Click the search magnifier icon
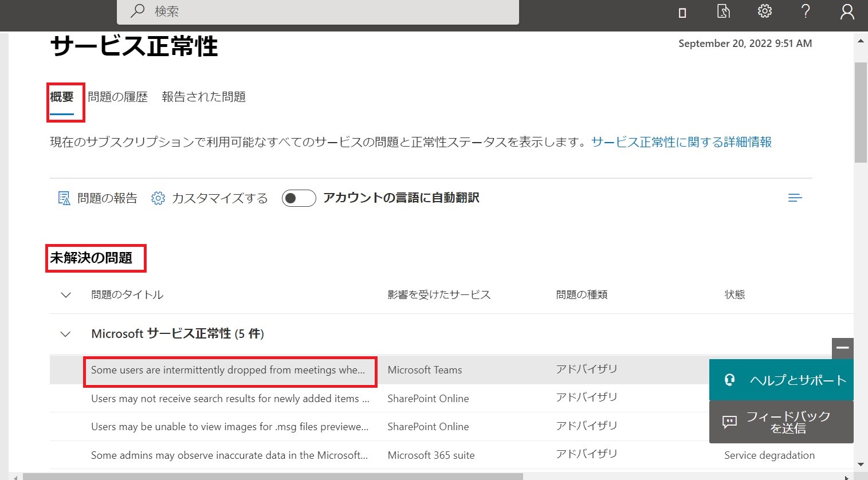The image size is (868, 480). 138,11
